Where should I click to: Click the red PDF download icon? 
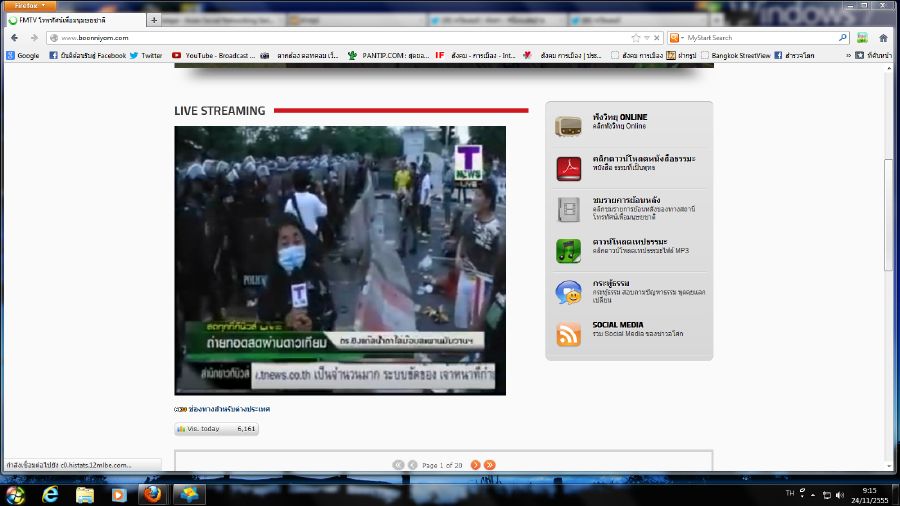[x=568, y=168]
